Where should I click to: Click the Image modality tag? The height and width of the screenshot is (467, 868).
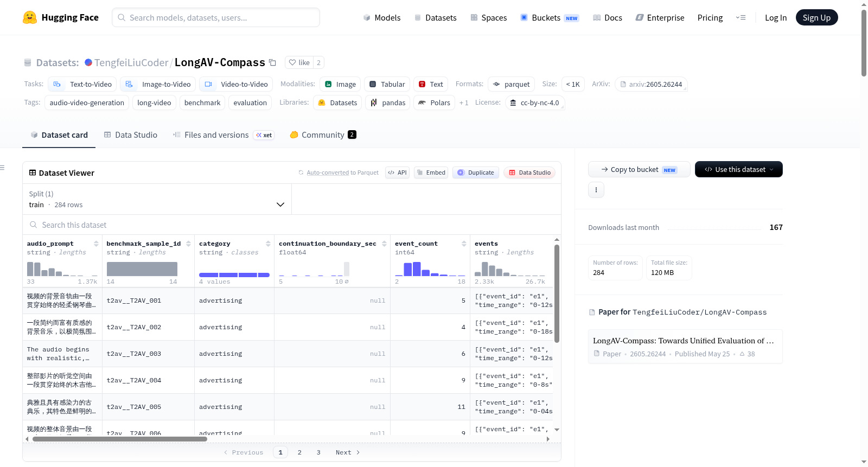(340, 84)
